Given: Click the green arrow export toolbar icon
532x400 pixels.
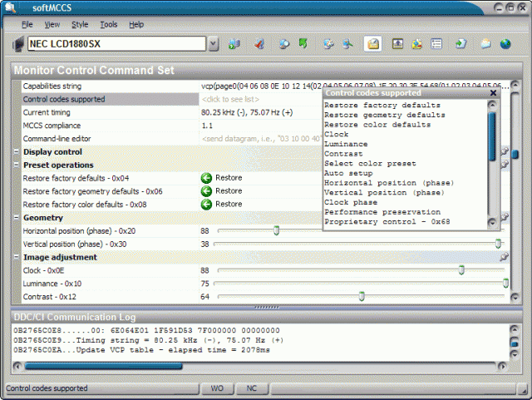Looking at the screenshot, I should 461,44.
